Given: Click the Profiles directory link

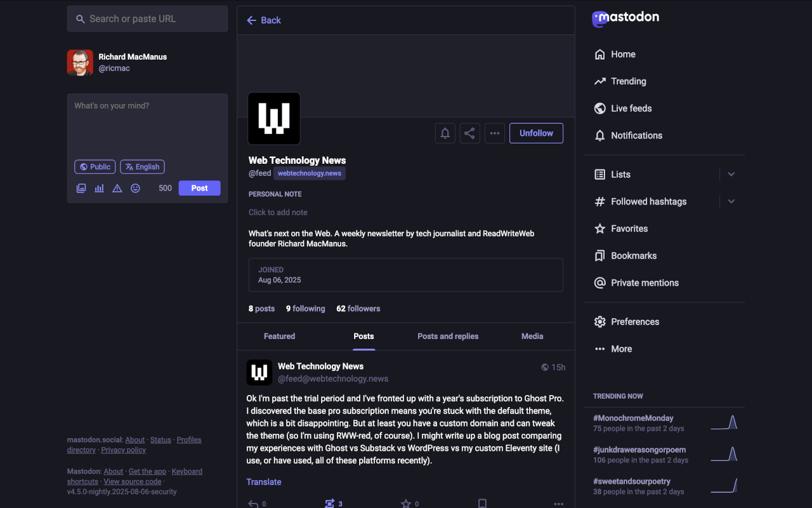Looking at the screenshot, I should (134, 445).
